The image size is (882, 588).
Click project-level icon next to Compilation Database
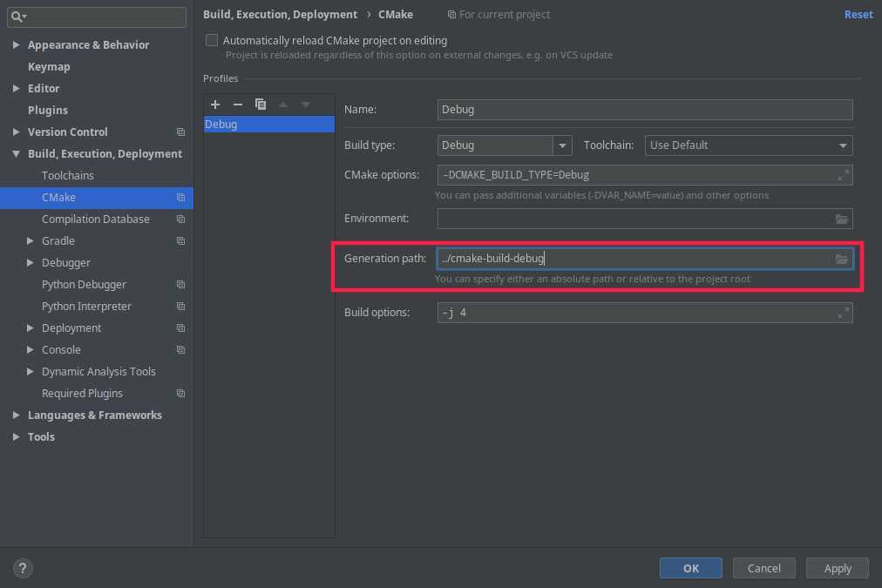tap(180, 220)
